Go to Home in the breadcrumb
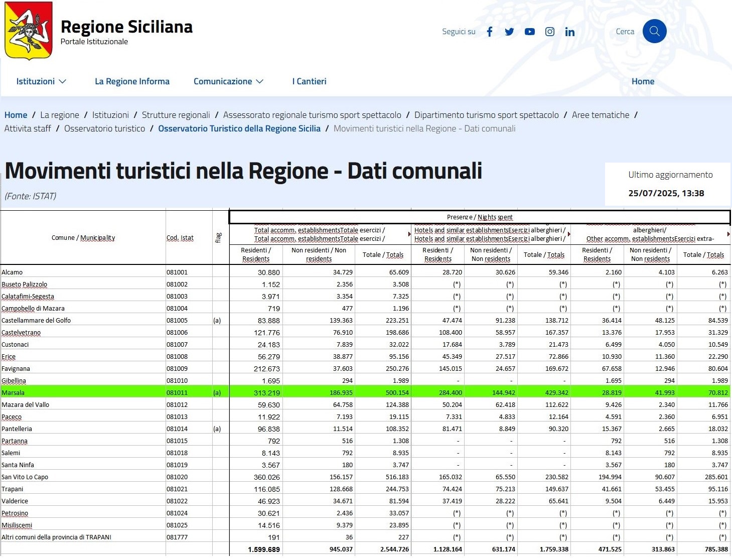This screenshot has width=732, height=560. (x=16, y=115)
